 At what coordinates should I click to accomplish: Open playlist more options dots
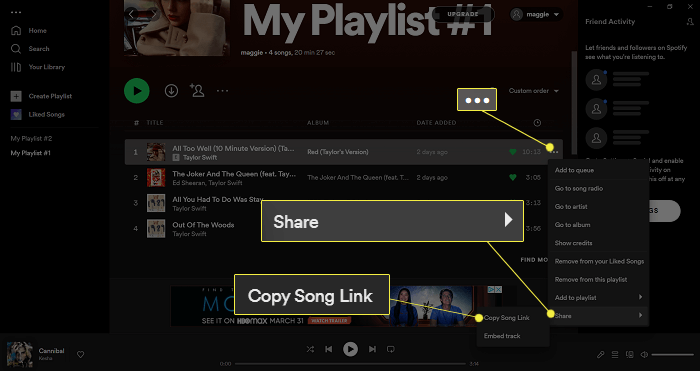[x=222, y=91]
